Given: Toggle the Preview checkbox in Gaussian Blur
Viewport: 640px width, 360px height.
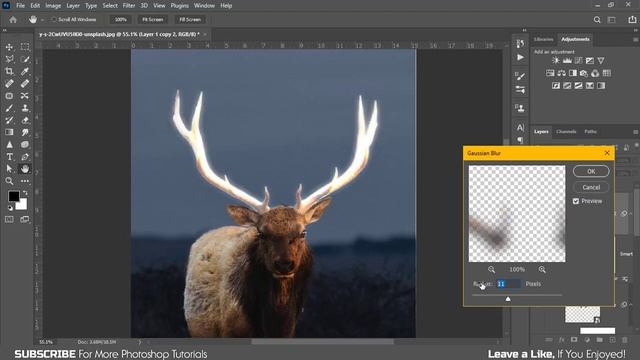Looking at the screenshot, I should pos(576,201).
